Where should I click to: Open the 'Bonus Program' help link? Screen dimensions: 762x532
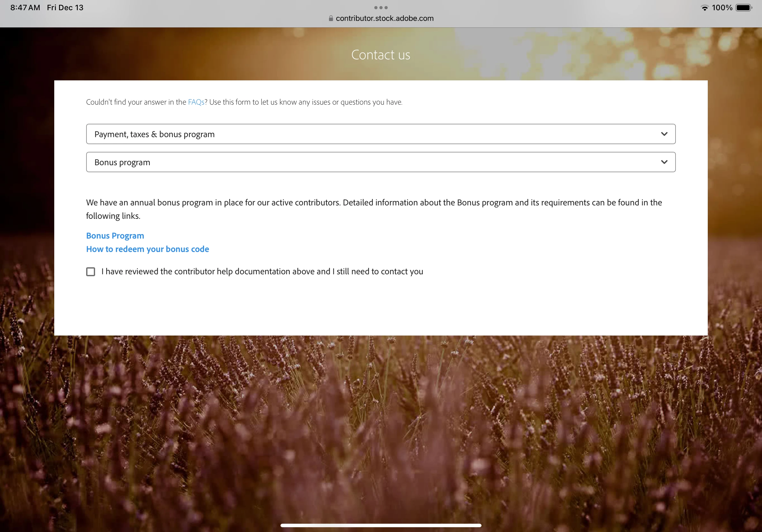tap(115, 236)
